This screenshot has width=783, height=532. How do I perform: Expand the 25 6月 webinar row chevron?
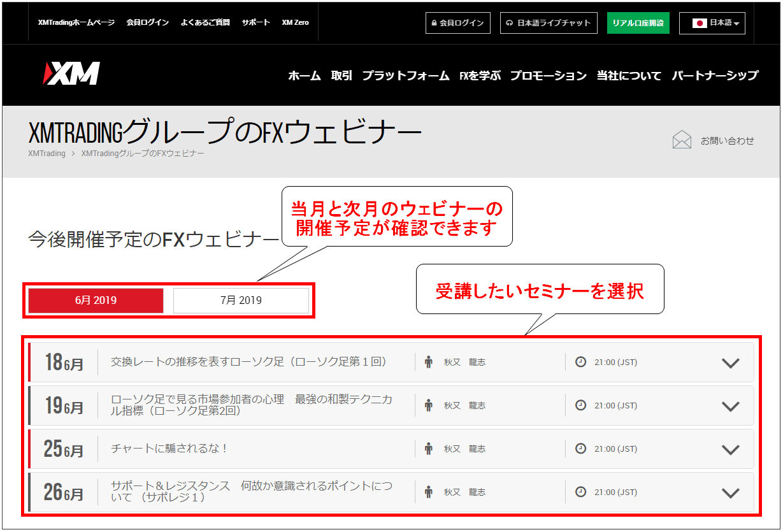tap(730, 449)
